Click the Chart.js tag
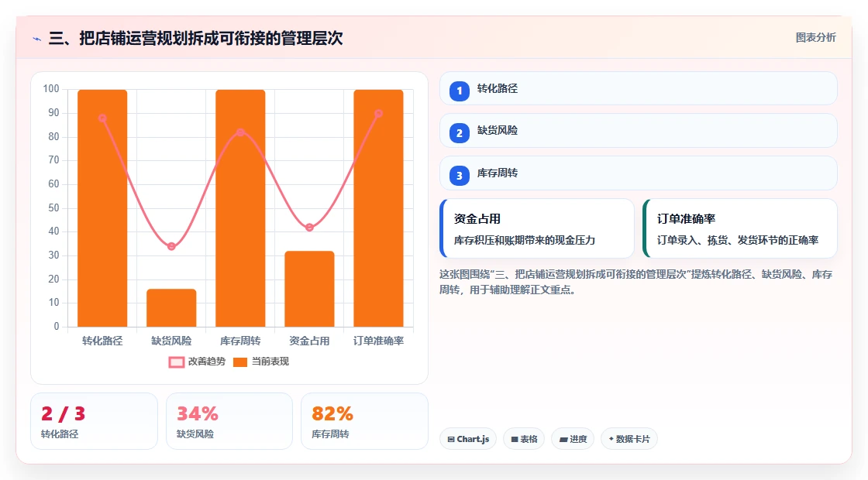This screenshot has width=868, height=480. (x=468, y=439)
